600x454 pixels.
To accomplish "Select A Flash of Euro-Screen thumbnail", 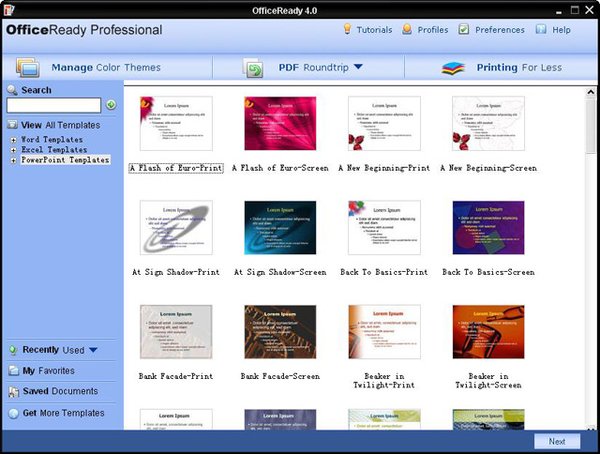I will (x=280, y=123).
